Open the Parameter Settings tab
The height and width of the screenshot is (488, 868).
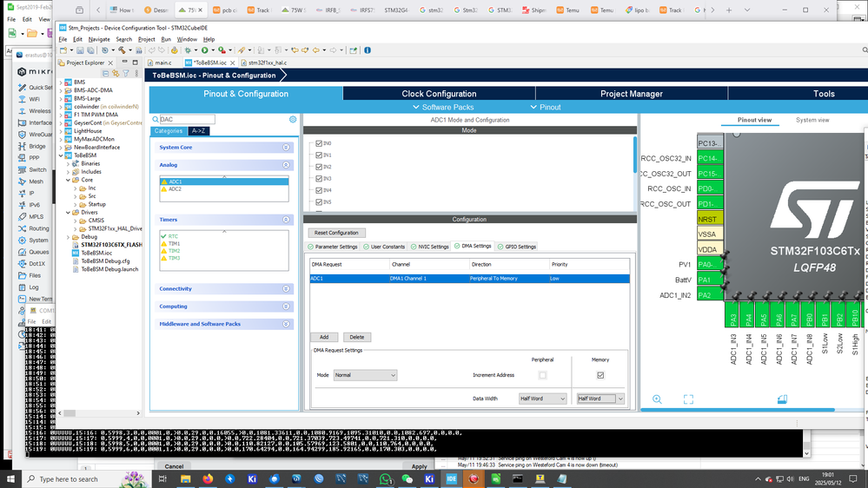(x=332, y=247)
